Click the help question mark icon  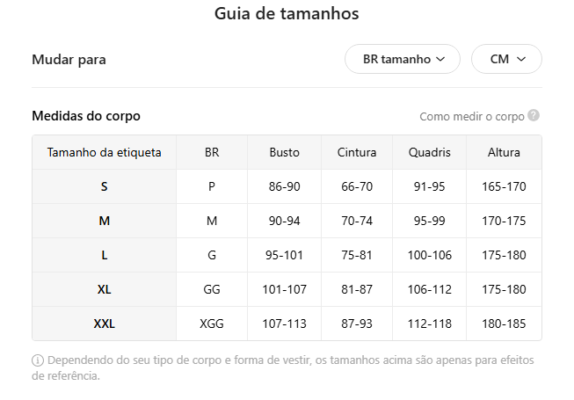(x=533, y=116)
